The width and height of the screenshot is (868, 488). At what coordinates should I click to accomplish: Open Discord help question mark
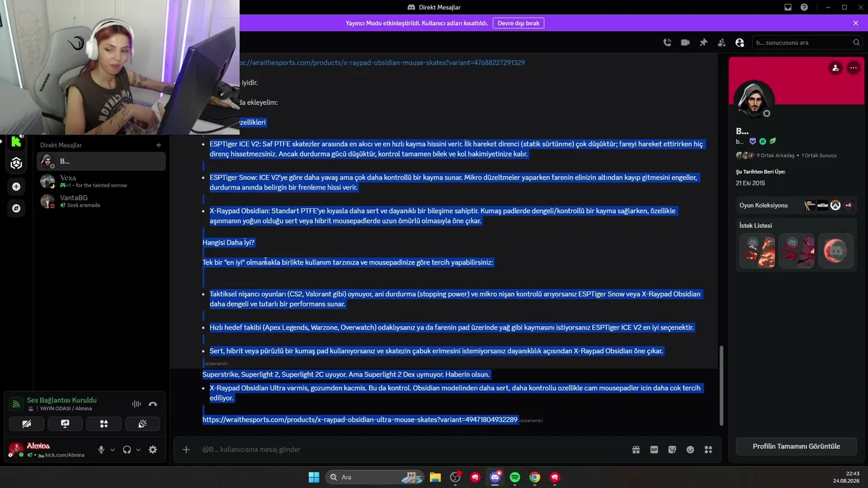click(804, 7)
